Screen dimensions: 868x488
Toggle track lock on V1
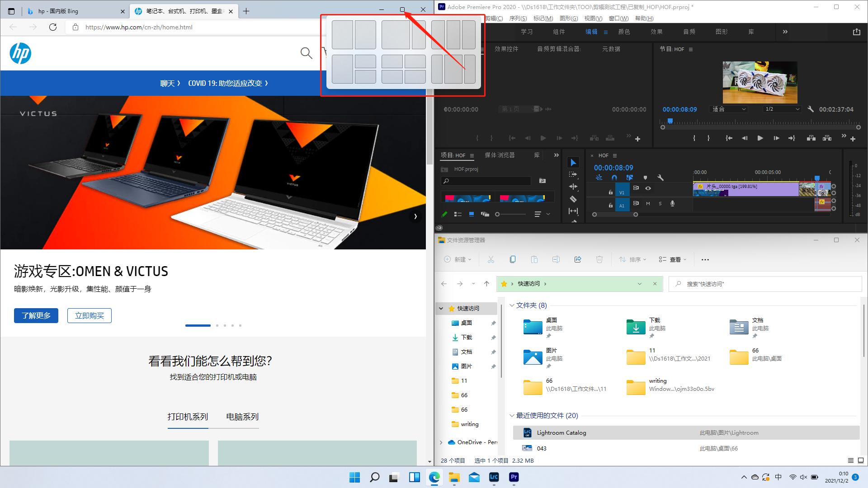[x=610, y=192]
